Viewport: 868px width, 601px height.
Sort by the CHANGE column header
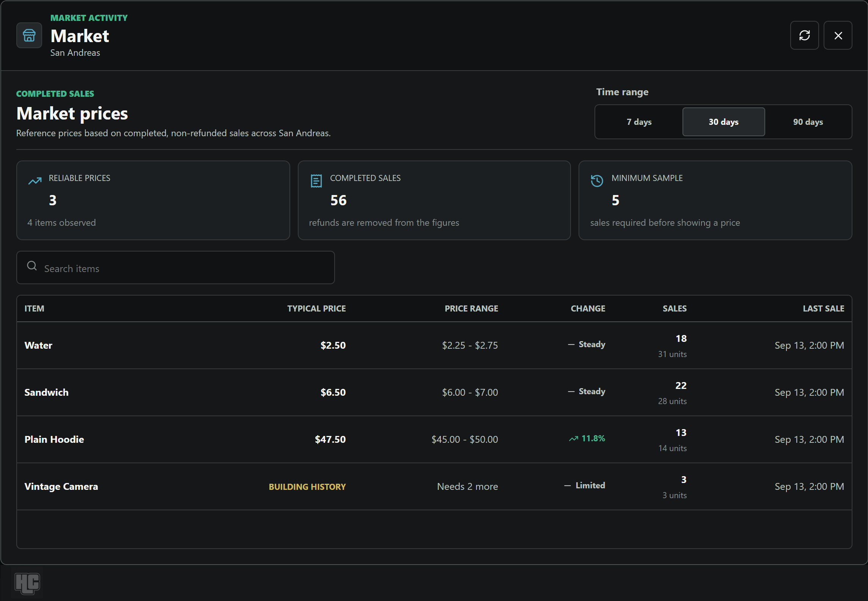588,308
